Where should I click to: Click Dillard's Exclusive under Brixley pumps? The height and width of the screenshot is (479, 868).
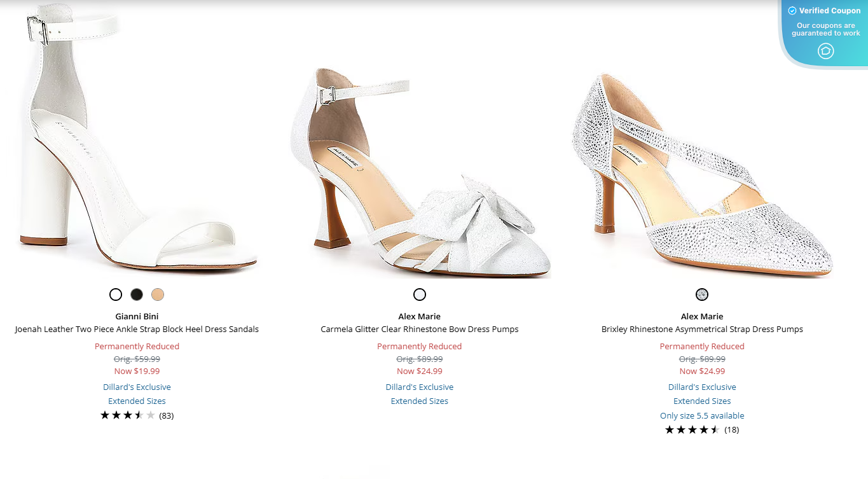(701, 387)
